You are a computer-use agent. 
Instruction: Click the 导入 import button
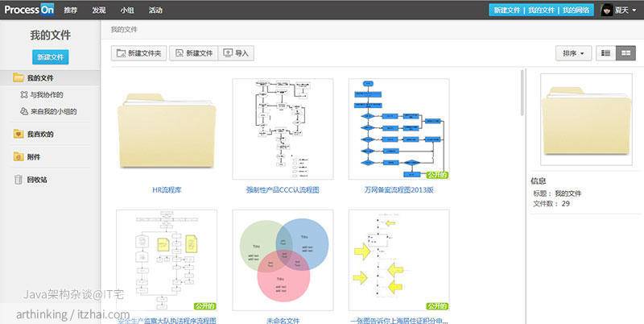(236, 53)
